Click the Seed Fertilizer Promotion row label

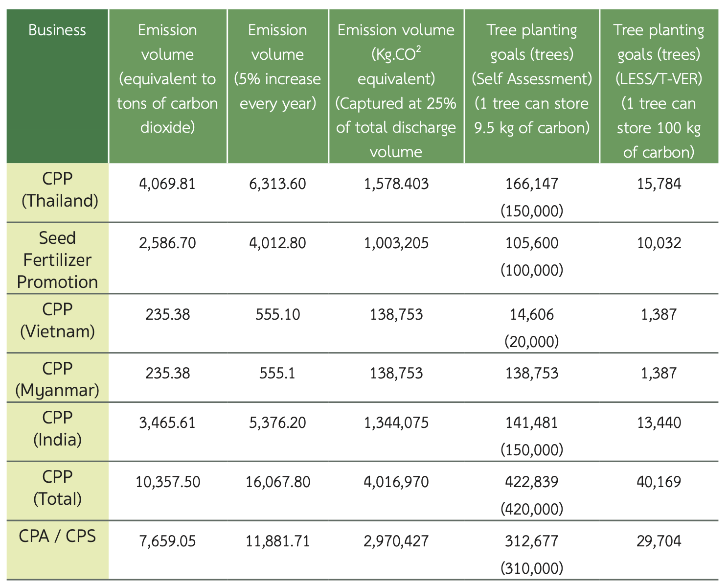[x=57, y=260]
